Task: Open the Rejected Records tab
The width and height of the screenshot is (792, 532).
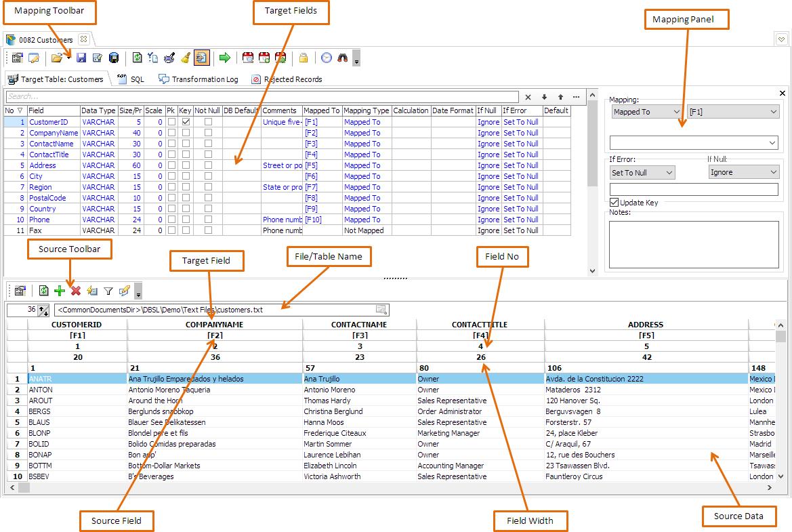Action: [x=287, y=79]
